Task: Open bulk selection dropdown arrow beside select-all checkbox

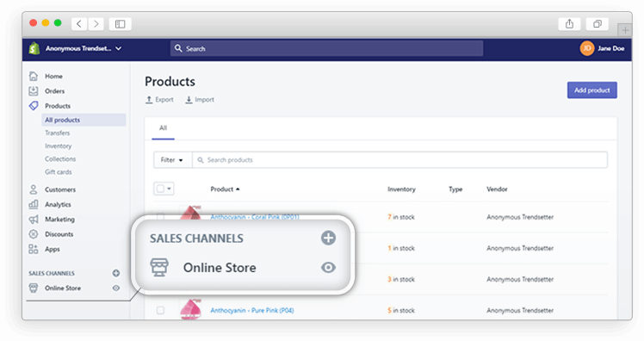Action: tap(169, 189)
